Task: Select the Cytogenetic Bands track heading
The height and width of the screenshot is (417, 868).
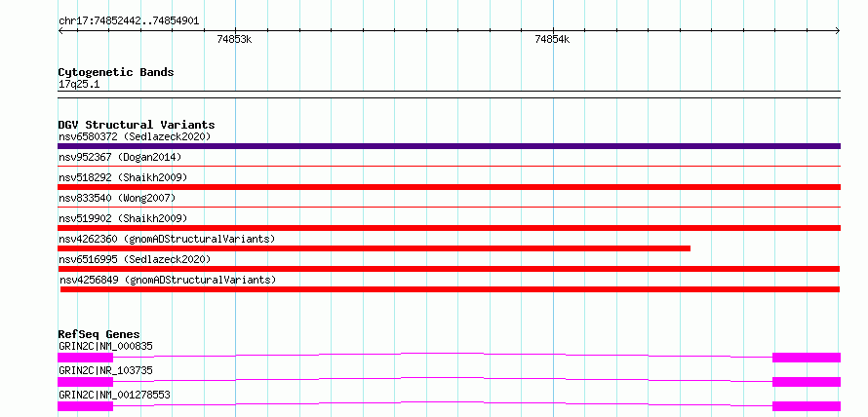Action: point(116,72)
